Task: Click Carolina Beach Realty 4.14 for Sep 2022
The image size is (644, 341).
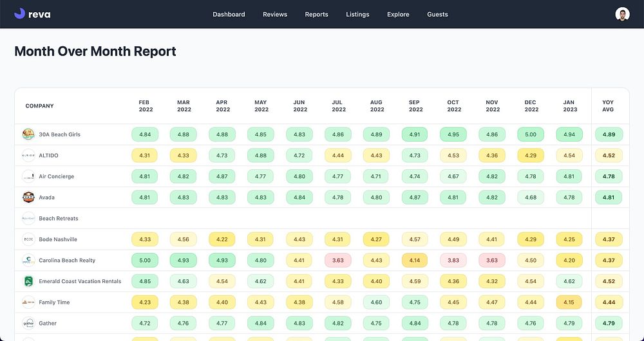Action: point(415,260)
